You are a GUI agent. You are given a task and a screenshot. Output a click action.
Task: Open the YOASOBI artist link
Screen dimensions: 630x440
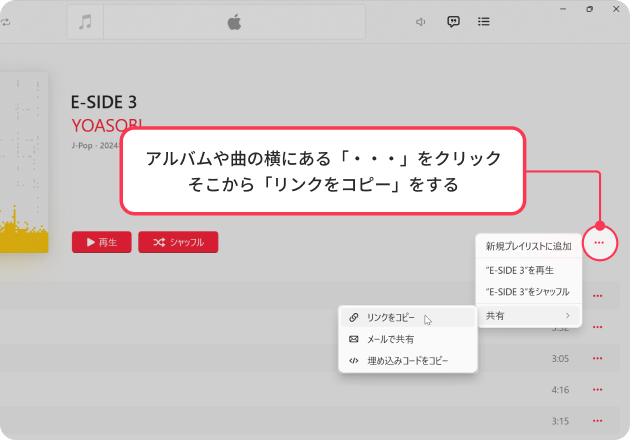(107, 124)
